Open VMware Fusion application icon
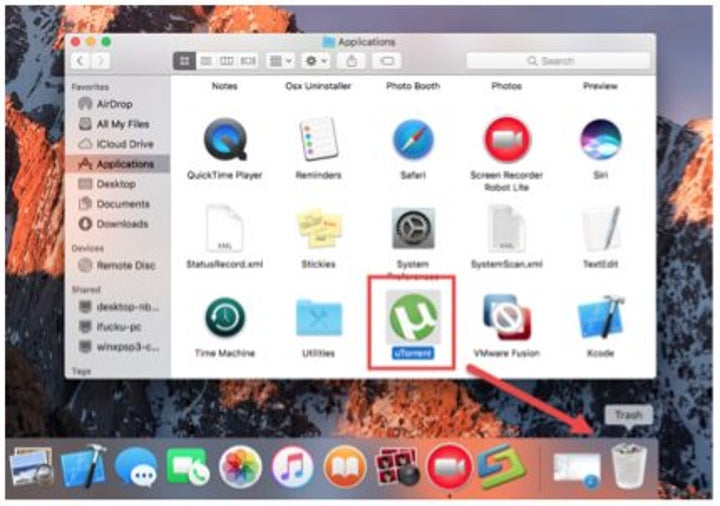The width and height of the screenshot is (720, 506). [506, 318]
